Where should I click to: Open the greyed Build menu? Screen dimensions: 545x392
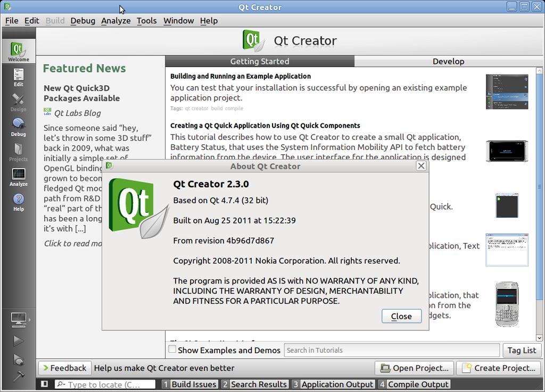[x=55, y=21]
